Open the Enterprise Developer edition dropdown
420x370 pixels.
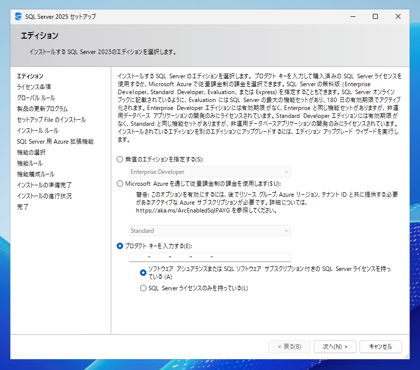209,172
